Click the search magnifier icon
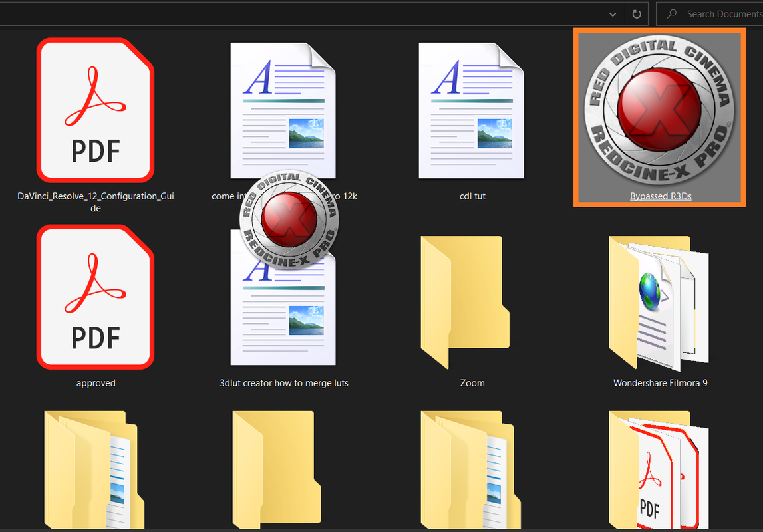 pyautogui.click(x=672, y=13)
